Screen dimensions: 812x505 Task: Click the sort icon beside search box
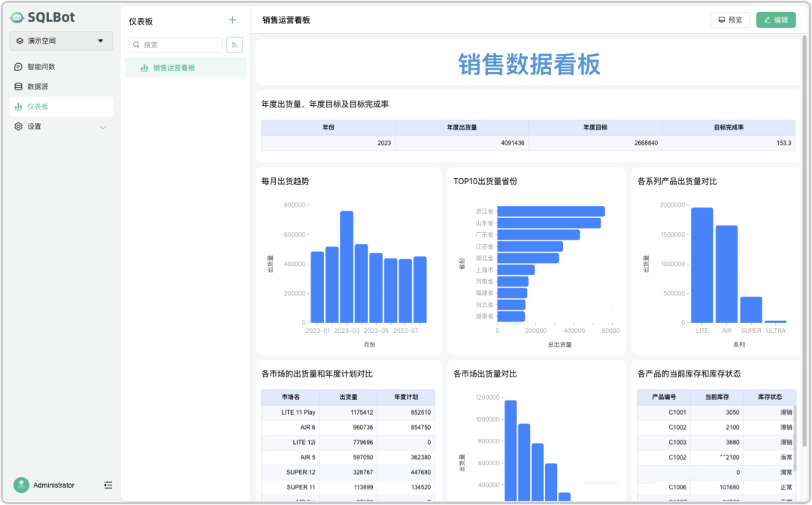(x=235, y=45)
